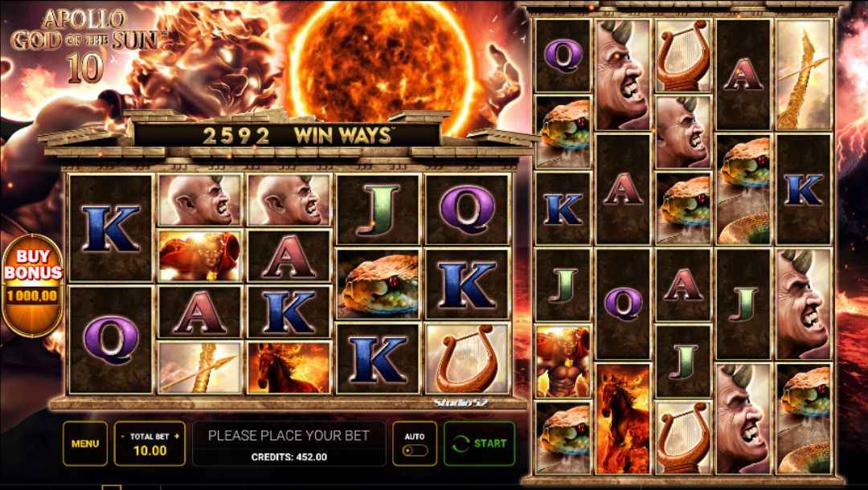Toggle the AUTO spin switch

415,450
